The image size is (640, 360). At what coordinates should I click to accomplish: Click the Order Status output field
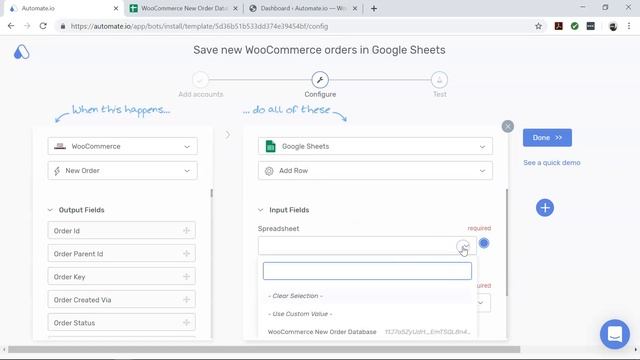[122, 323]
